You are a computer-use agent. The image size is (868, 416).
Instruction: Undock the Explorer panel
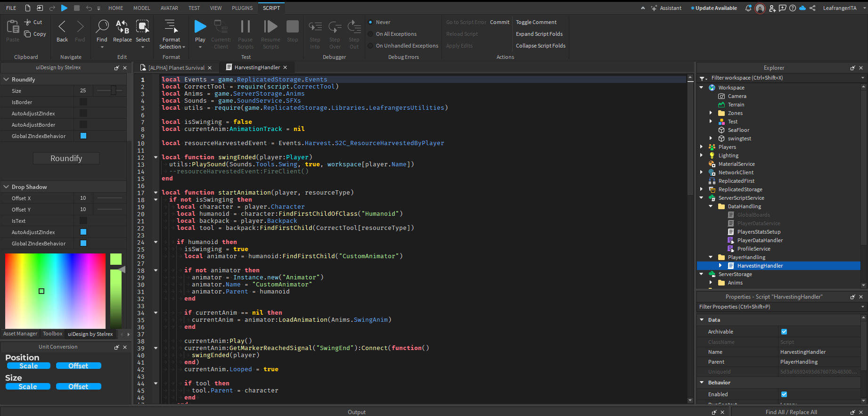point(852,68)
